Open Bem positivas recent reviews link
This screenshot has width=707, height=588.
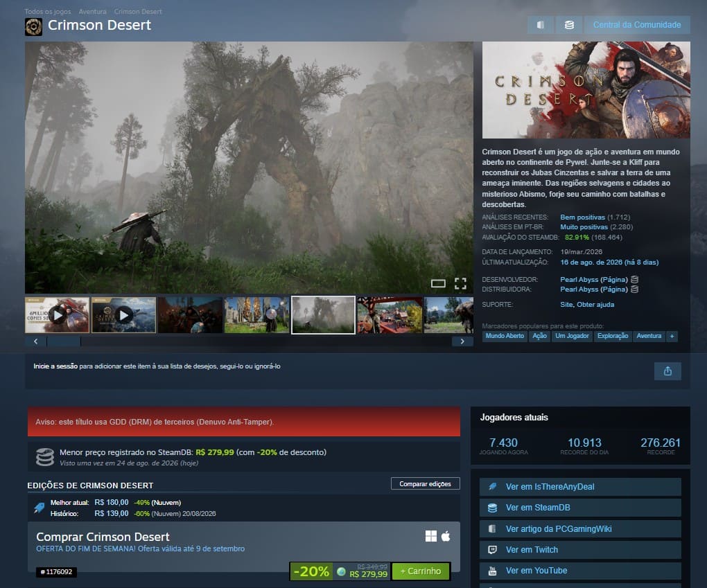click(x=582, y=217)
